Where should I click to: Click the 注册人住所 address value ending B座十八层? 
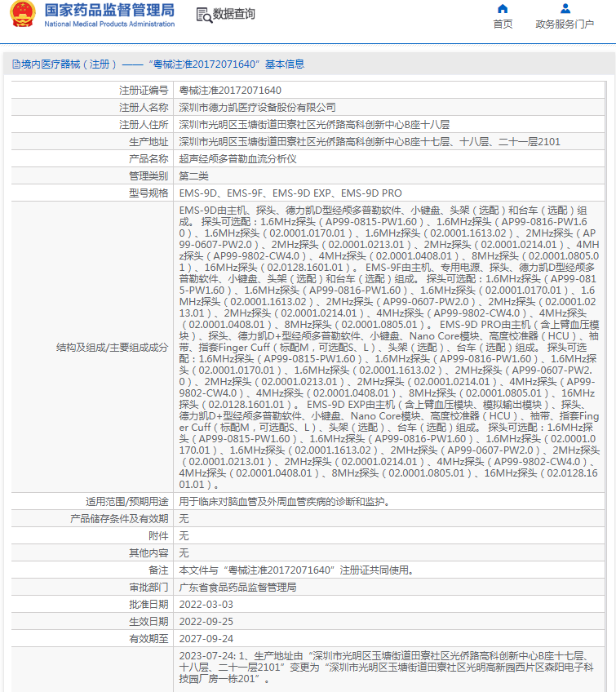click(314, 125)
